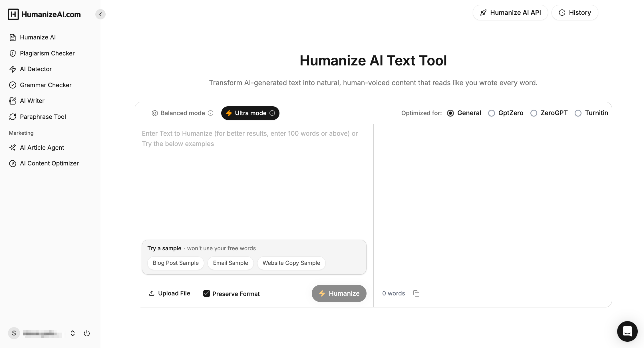The image size is (644, 348).
Task: Log out with the power icon
Action: (x=87, y=333)
